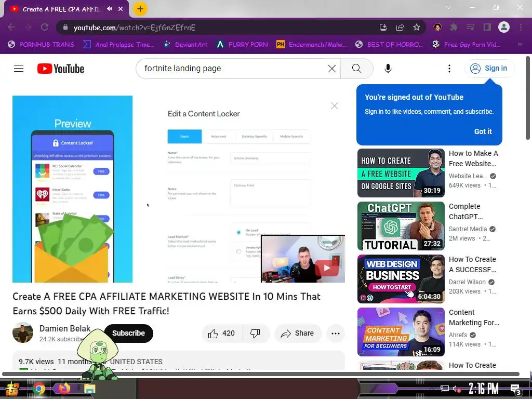Launch Firefox from the taskbar

click(64, 388)
